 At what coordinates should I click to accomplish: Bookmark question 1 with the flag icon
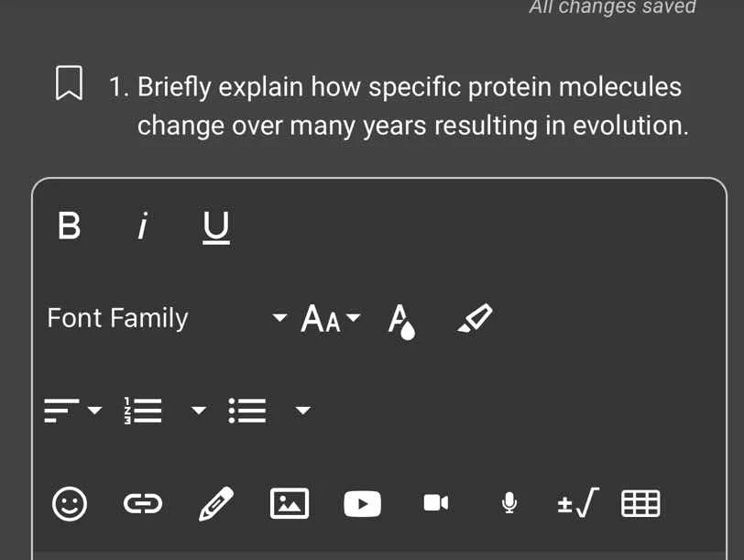[x=70, y=83]
